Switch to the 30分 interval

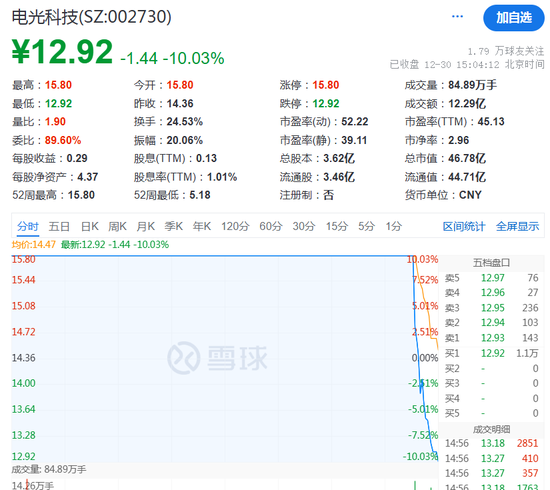304,226
